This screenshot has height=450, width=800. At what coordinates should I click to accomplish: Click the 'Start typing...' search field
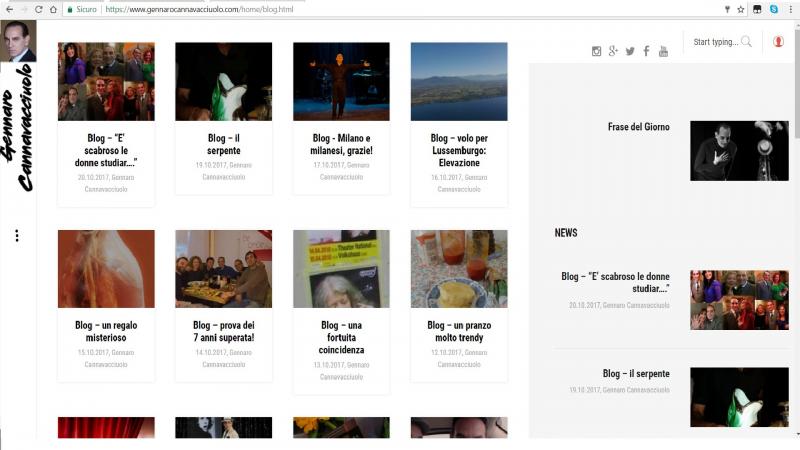tap(715, 42)
